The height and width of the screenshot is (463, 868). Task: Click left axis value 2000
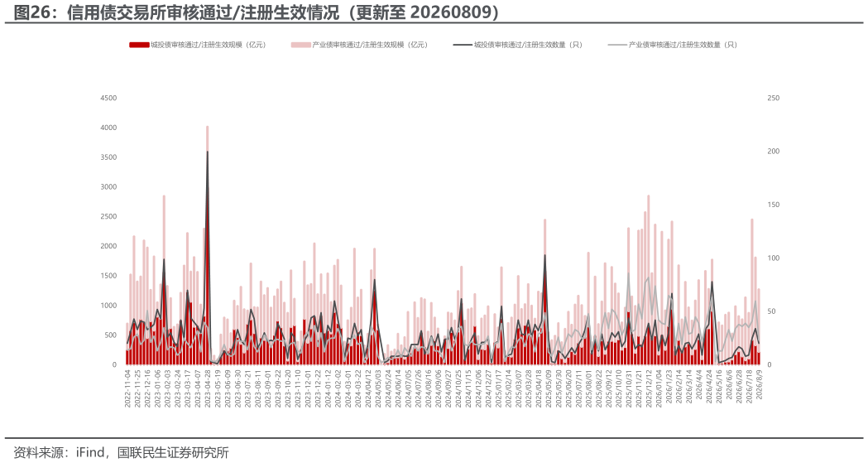point(108,246)
